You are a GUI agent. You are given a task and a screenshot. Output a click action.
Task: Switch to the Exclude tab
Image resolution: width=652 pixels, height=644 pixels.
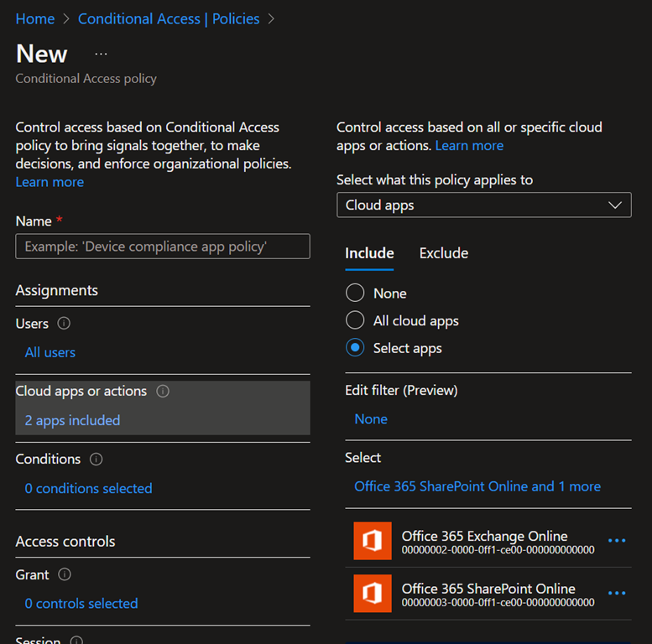(x=443, y=253)
